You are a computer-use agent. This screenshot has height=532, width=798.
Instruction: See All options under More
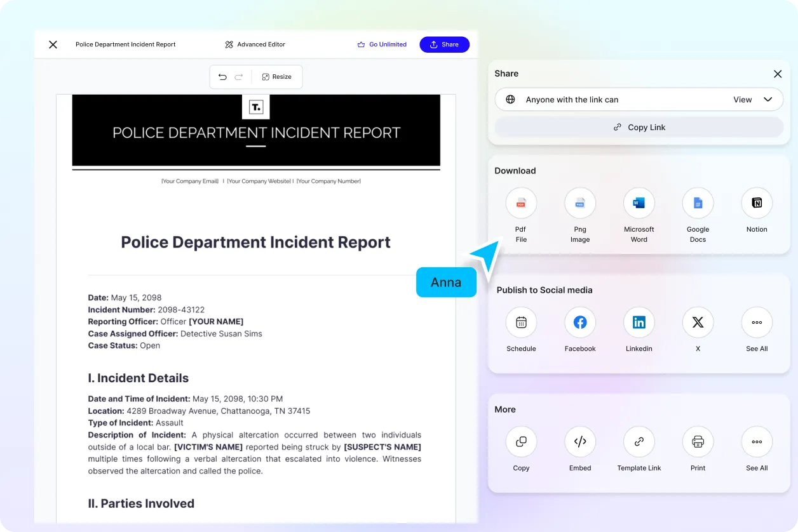757,442
